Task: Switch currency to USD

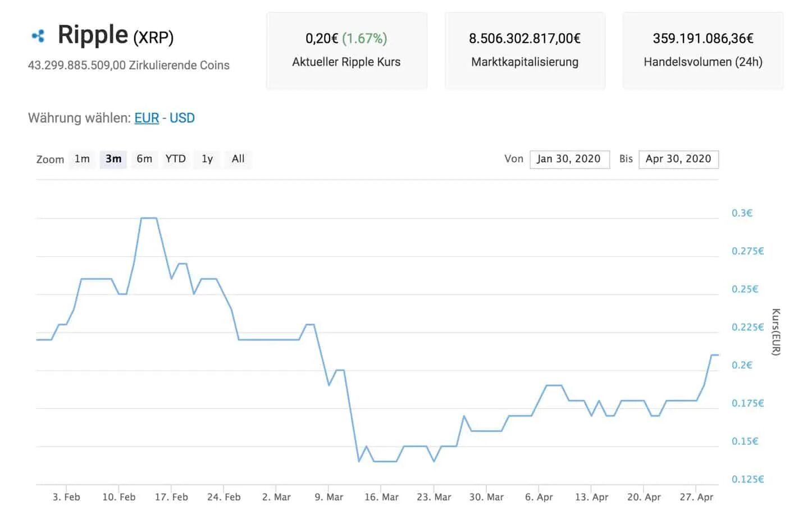Action: [x=182, y=118]
